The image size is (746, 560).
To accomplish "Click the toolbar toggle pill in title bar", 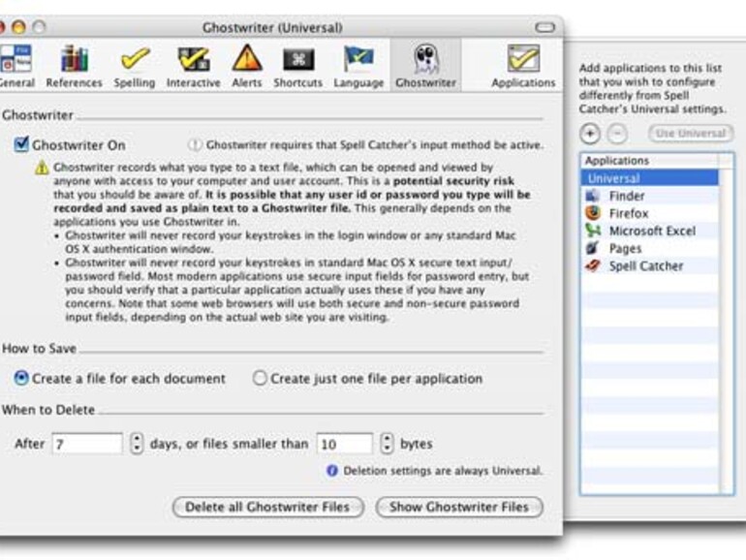I will (x=544, y=27).
